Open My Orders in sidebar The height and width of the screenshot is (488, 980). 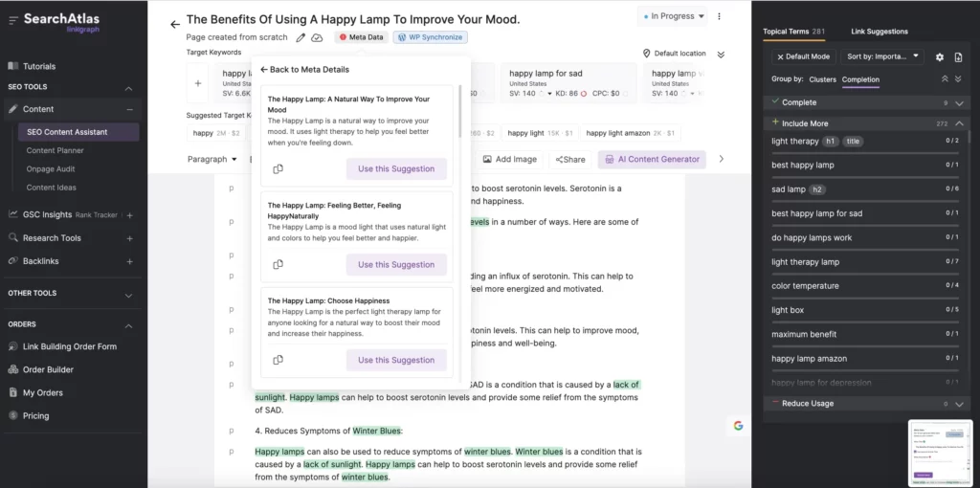coord(43,393)
